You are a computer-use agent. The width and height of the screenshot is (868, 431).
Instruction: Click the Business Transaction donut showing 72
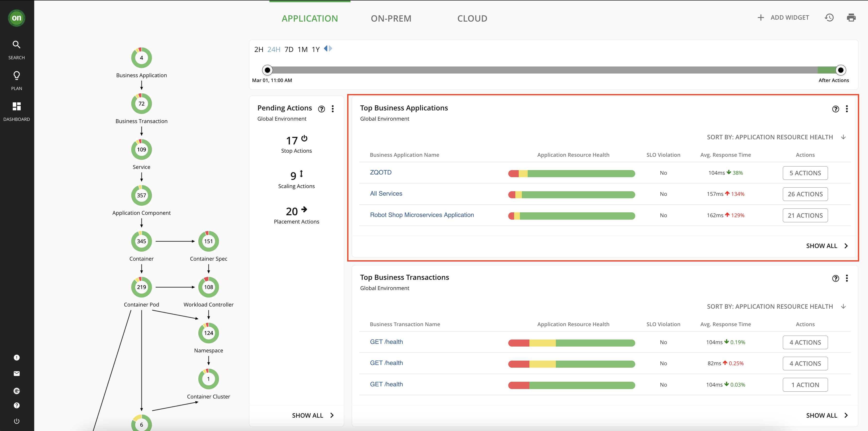pos(142,103)
